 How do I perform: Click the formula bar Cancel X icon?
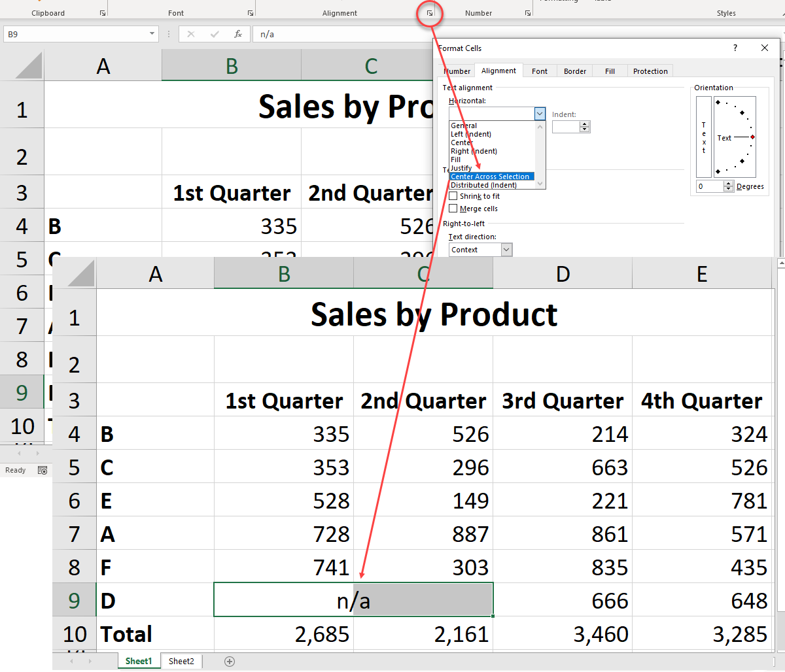pos(190,34)
